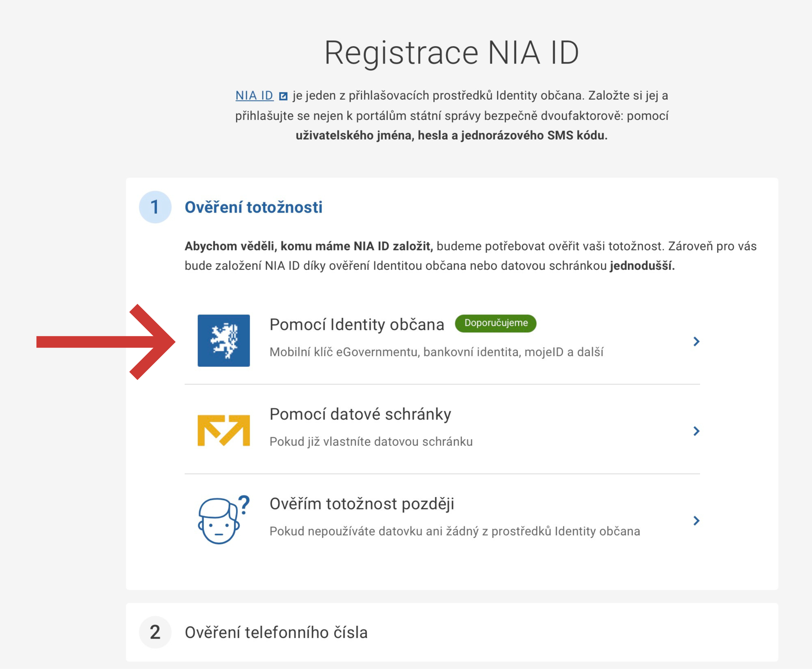Image resolution: width=812 pixels, height=669 pixels.
Task: Click the face with question mark icon
Action: click(224, 520)
